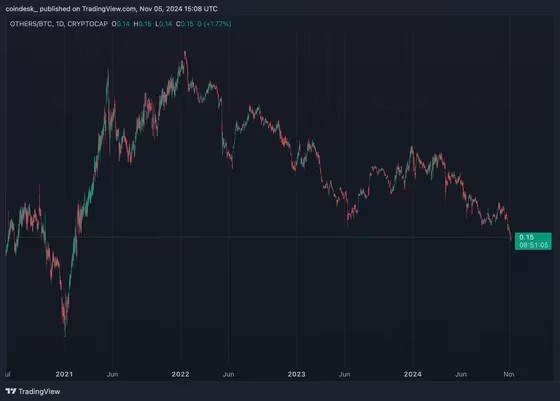Select the 2021 time axis label
Image resolution: width=560 pixels, height=401 pixels.
(x=64, y=374)
